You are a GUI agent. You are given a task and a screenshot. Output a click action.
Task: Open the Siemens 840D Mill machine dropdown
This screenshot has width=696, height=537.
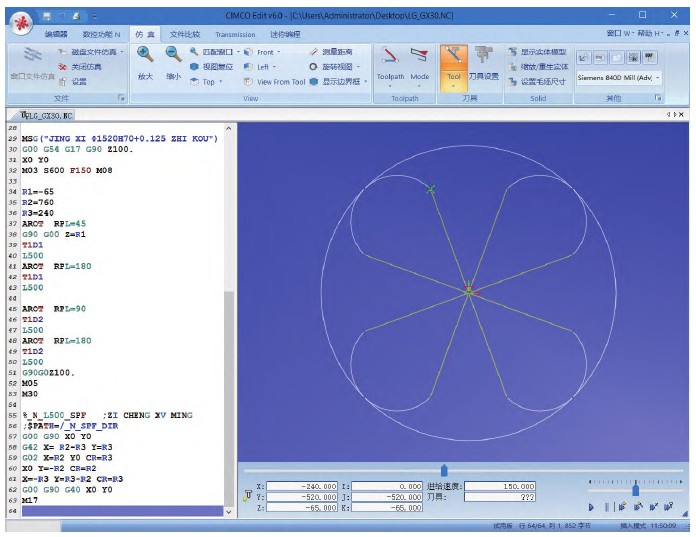click(619, 77)
